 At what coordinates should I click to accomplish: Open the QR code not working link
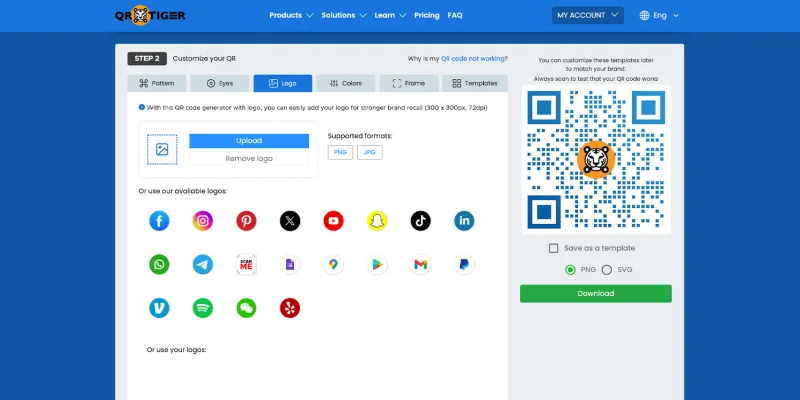pos(473,59)
